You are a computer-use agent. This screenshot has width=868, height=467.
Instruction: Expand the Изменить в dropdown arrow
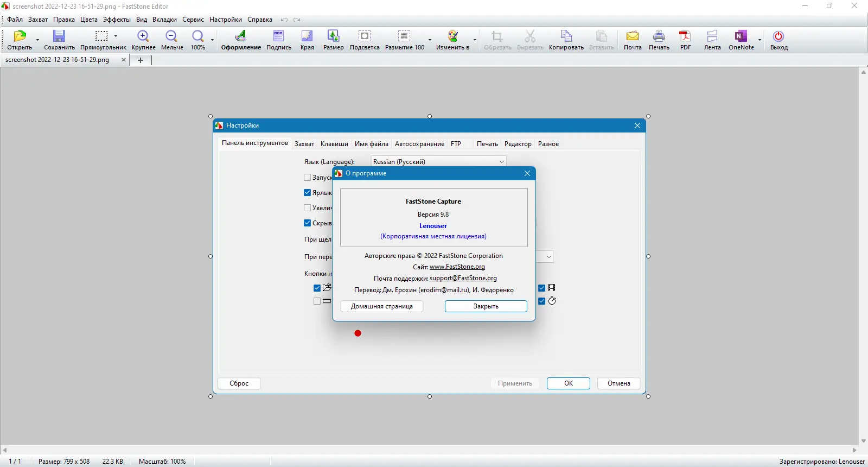pos(475,40)
